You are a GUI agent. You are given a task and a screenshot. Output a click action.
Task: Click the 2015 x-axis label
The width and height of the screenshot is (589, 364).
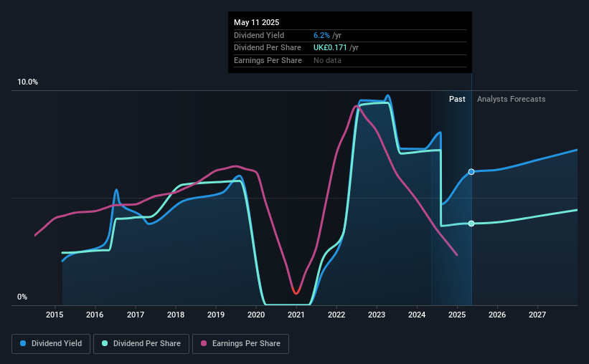(55, 315)
